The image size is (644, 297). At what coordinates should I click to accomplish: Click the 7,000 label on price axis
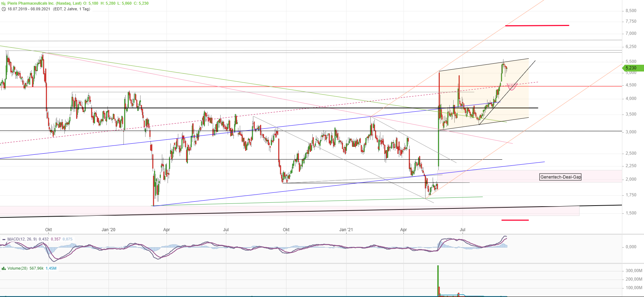pos(631,33)
